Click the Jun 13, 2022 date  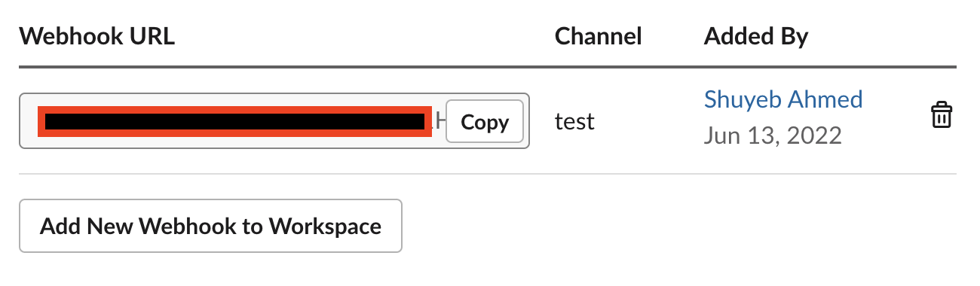(773, 135)
